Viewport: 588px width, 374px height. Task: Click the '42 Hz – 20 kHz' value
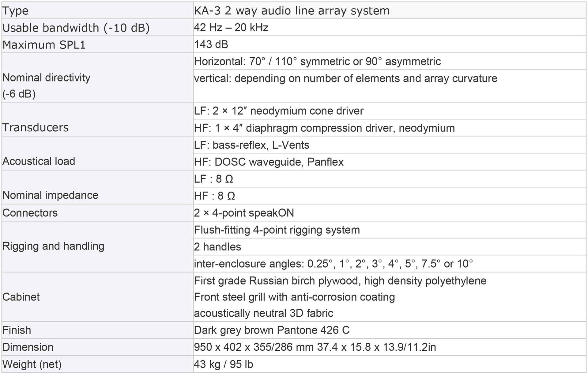tap(231, 28)
